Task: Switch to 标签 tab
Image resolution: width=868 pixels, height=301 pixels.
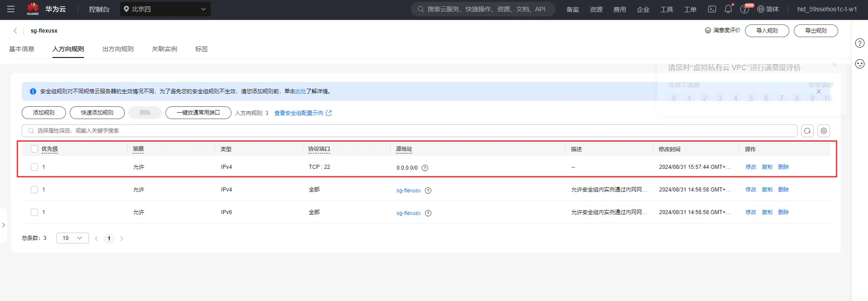Action: coord(202,49)
